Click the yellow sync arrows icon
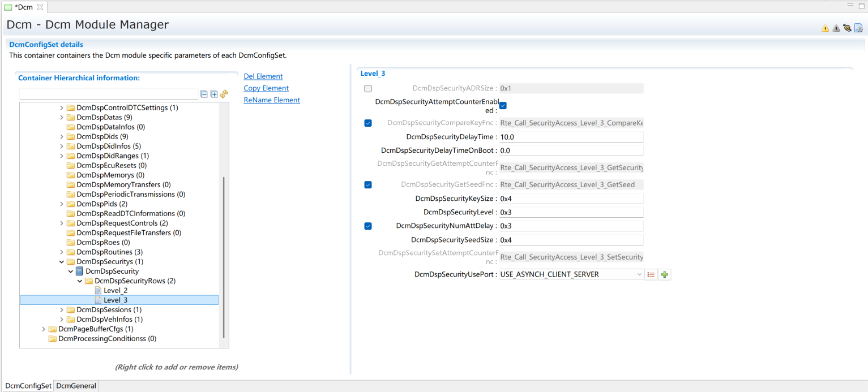The height and width of the screenshot is (392, 868). tap(224, 94)
